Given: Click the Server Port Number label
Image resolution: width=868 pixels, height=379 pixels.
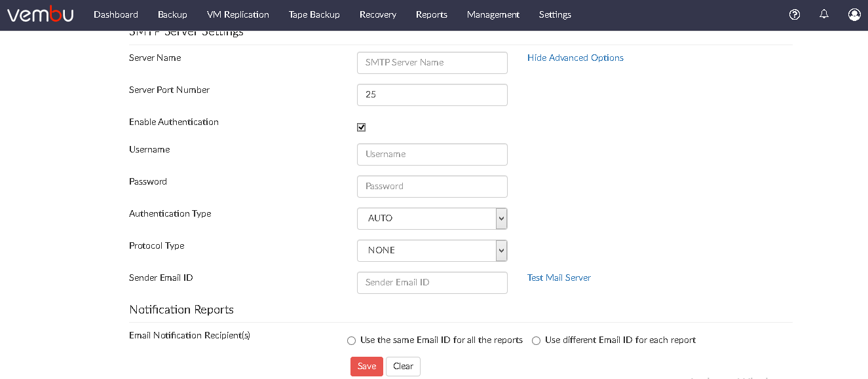Looking at the screenshot, I should pos(169,90).
